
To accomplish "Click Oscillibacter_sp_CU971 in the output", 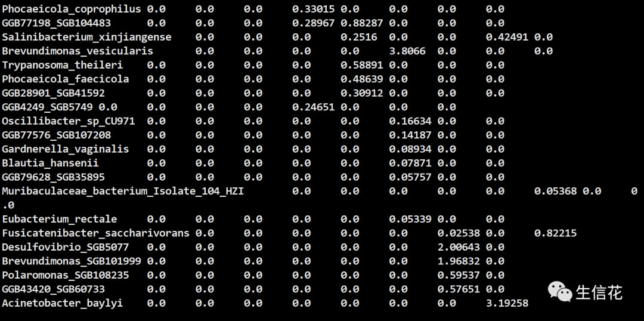I will (x=69, y=121).
